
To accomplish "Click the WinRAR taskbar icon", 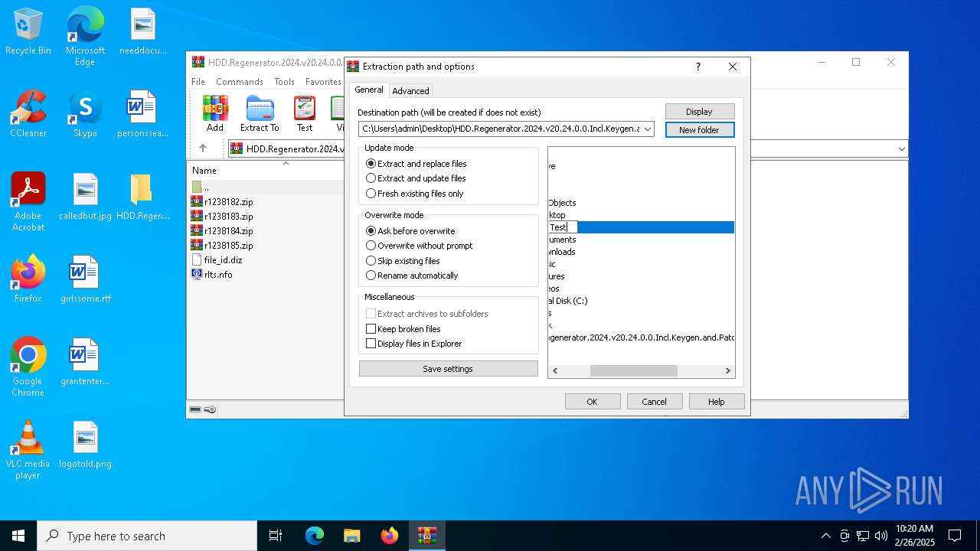I will (x=426, y=536).
